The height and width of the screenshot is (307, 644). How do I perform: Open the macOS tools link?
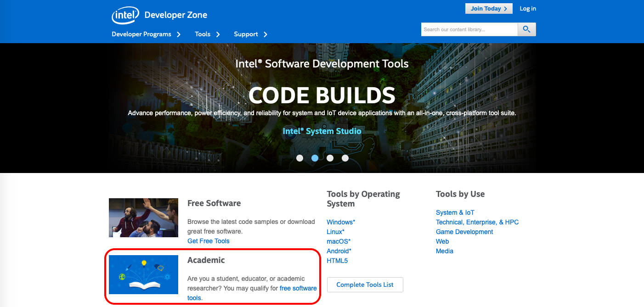338,241
